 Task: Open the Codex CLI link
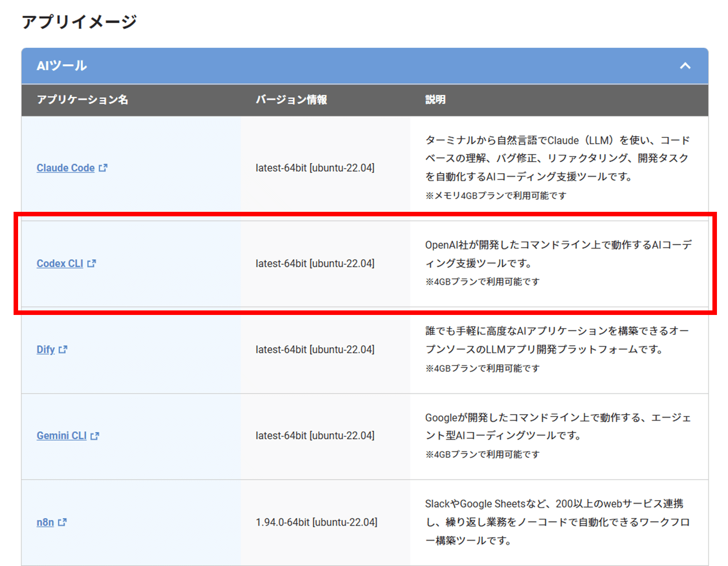[60, 264]
